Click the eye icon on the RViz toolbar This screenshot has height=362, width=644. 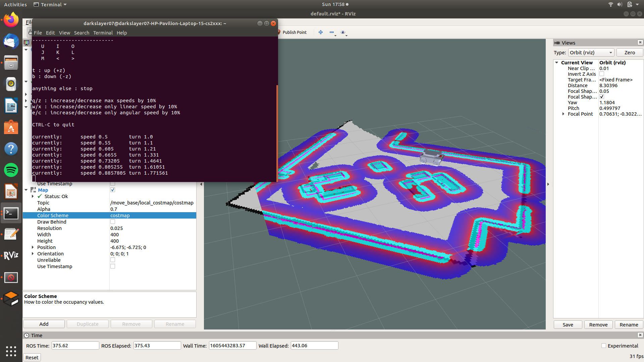point(343,32)
